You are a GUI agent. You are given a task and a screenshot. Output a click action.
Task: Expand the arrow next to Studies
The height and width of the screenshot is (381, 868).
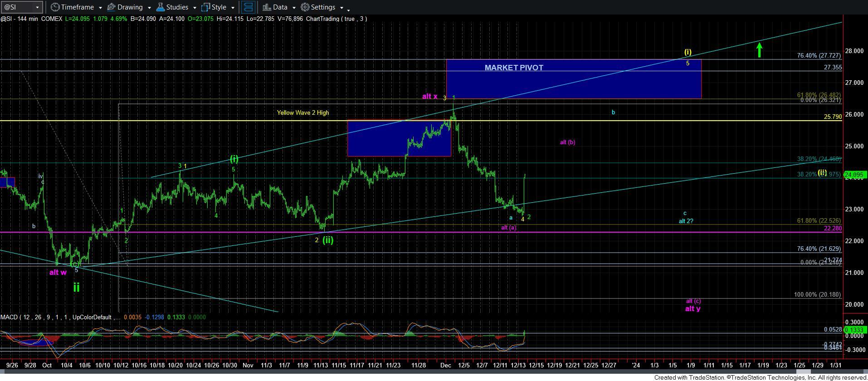click(x=194, y=8)
